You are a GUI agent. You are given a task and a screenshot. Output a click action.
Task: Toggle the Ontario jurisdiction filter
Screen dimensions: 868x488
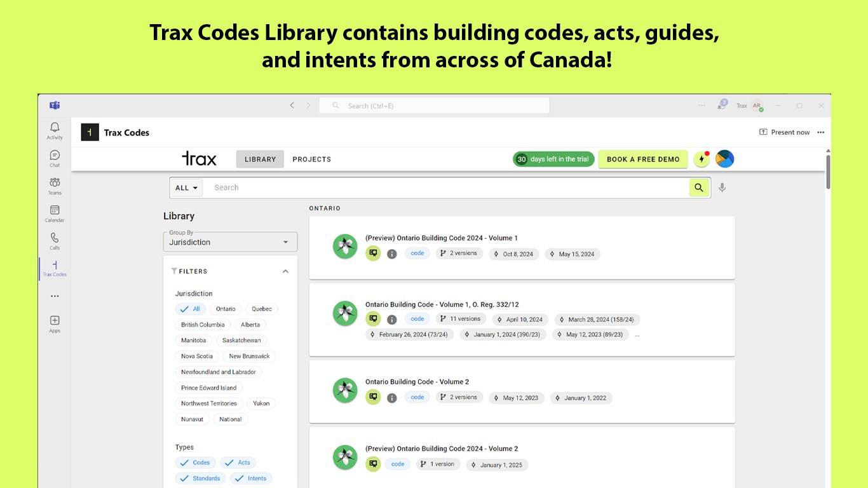click(x=226, y=309)
